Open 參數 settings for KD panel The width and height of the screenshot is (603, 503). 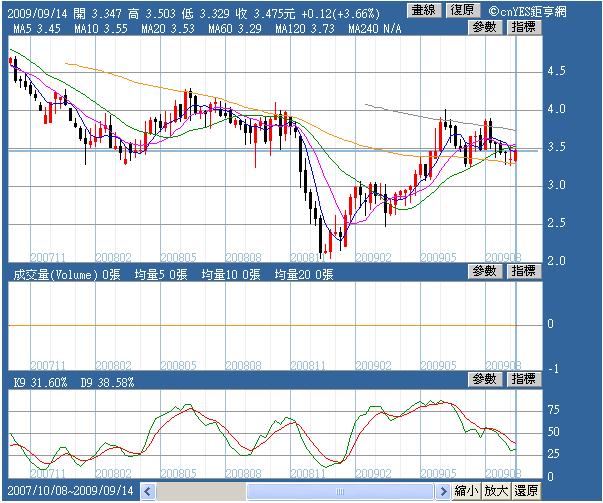[x=485, y=380]
